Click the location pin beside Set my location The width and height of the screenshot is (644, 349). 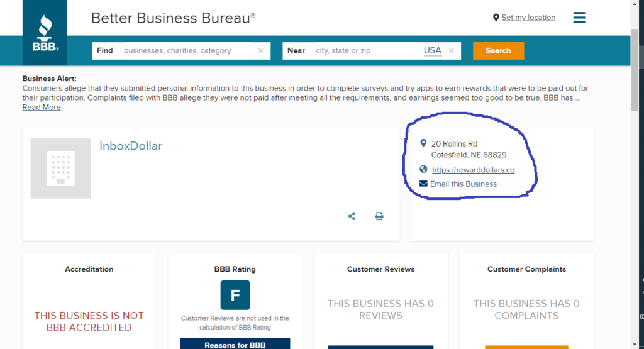(496, 18)
